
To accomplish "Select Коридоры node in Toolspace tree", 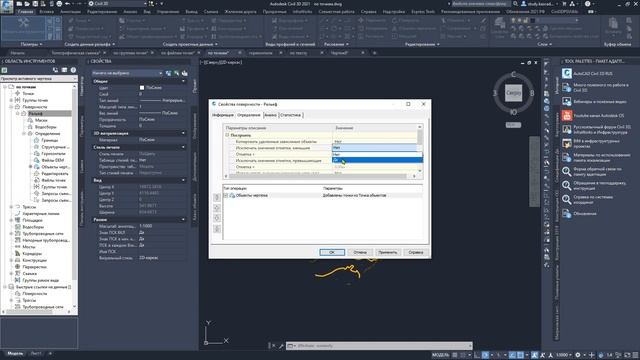I will point(31,253).
